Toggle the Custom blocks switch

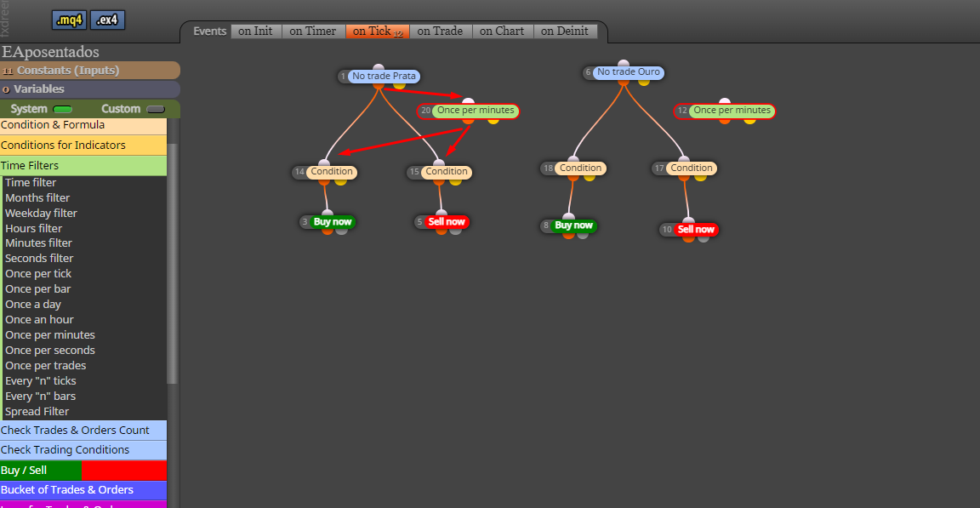point(155,110)
